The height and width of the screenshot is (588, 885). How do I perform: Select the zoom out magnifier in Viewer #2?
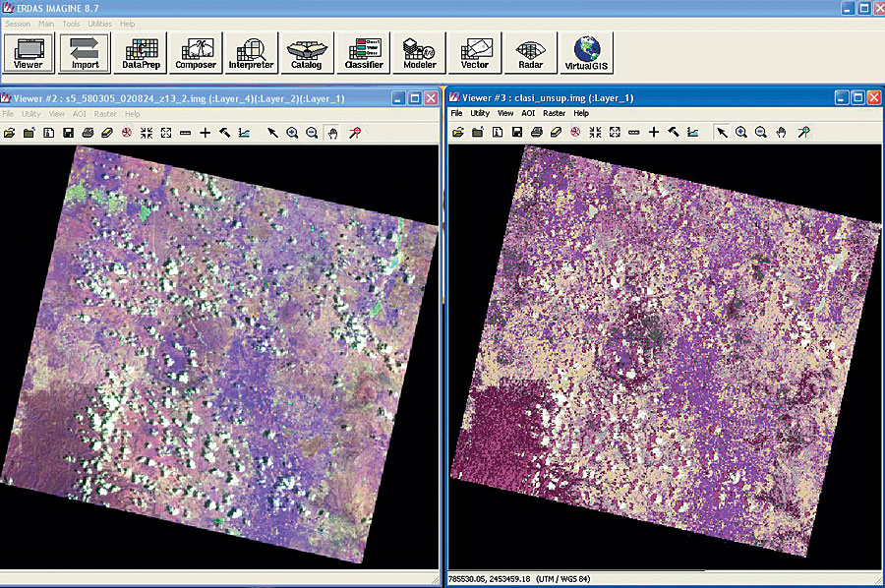tap(312, 133)
